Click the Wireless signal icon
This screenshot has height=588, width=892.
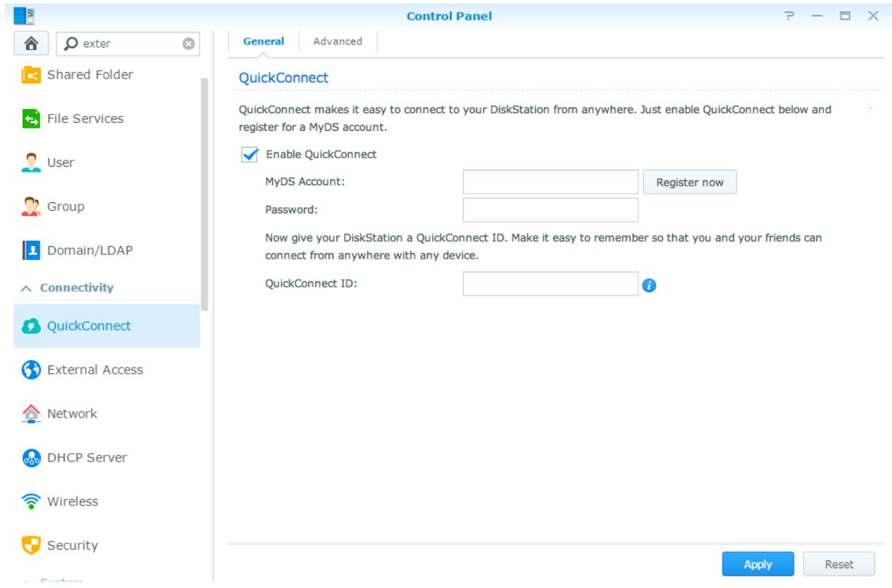point(32,502)
